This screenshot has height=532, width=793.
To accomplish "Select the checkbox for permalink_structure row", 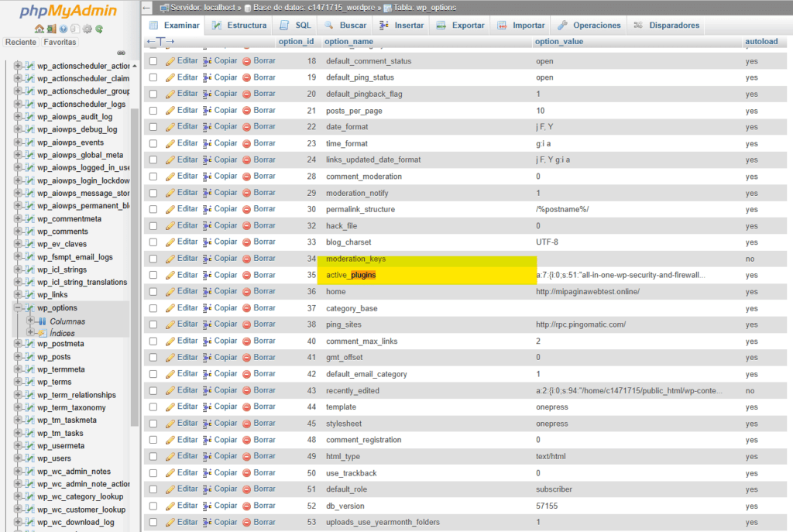I will 153,209.
